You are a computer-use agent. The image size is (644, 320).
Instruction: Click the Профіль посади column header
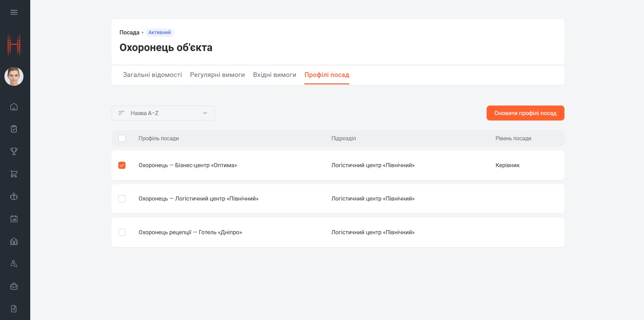(158, 138)
